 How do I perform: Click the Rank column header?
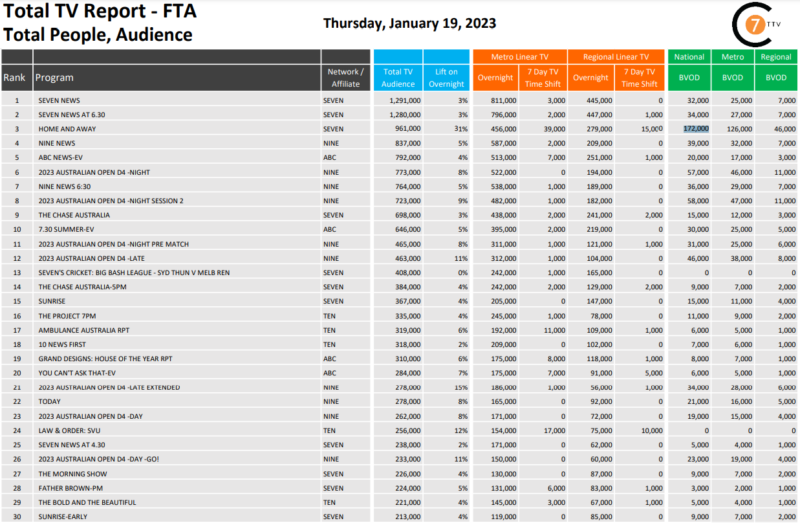coord(15,77)
